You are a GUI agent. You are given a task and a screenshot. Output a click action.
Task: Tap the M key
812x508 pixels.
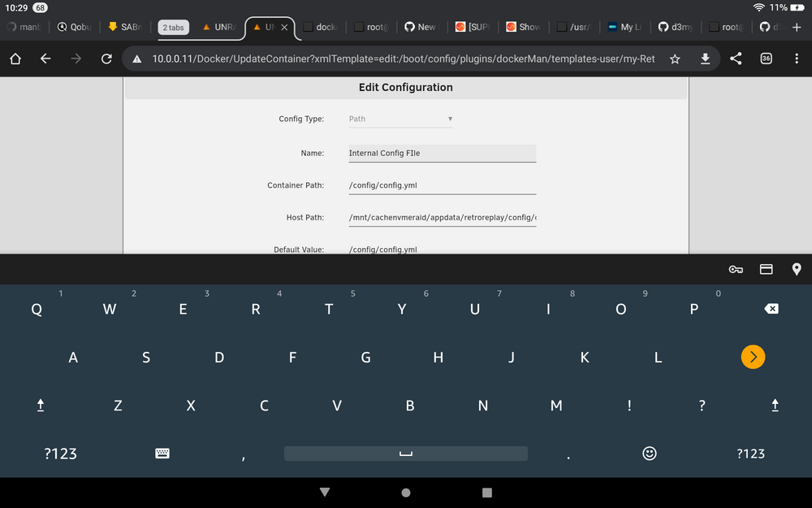[556, 406]
